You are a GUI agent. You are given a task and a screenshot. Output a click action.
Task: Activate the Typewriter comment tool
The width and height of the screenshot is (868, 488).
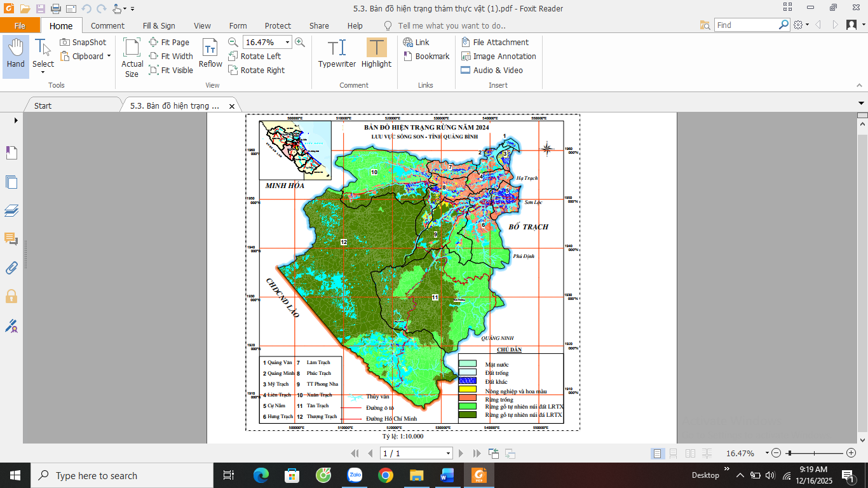pos(337,54)
